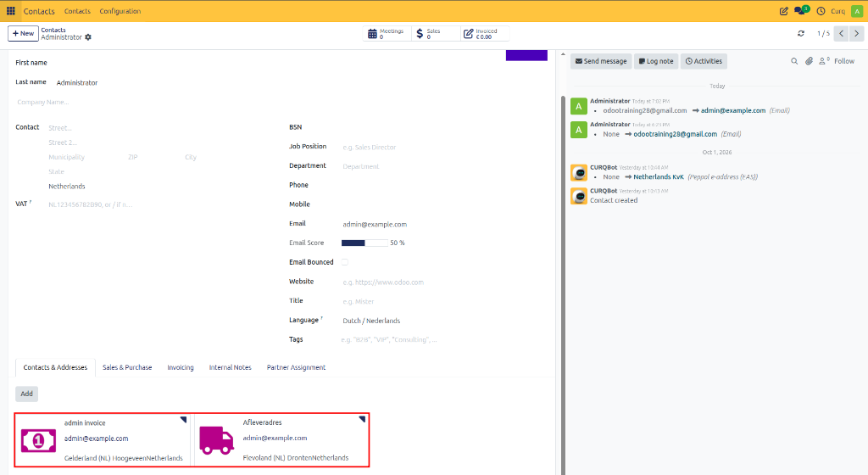Click the compose edit icon in top bar
Image resolution: width=868 pixels, height=475 pixels.
[784, 11]
